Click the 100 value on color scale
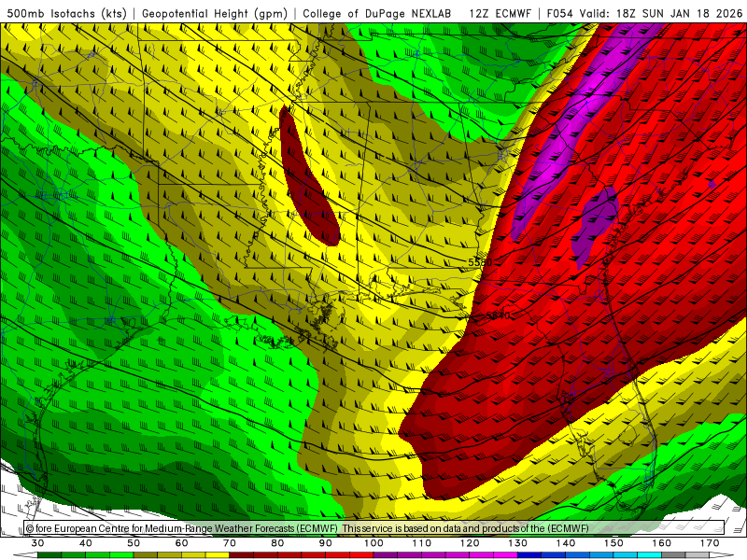The height and width of the screenshot is (560, 747). coord(374,543)
